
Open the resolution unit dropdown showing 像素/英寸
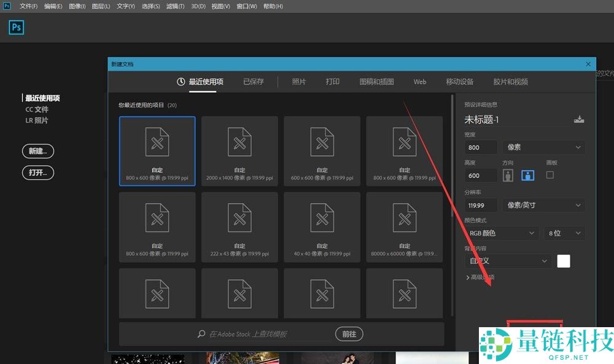tap(543, 205)
